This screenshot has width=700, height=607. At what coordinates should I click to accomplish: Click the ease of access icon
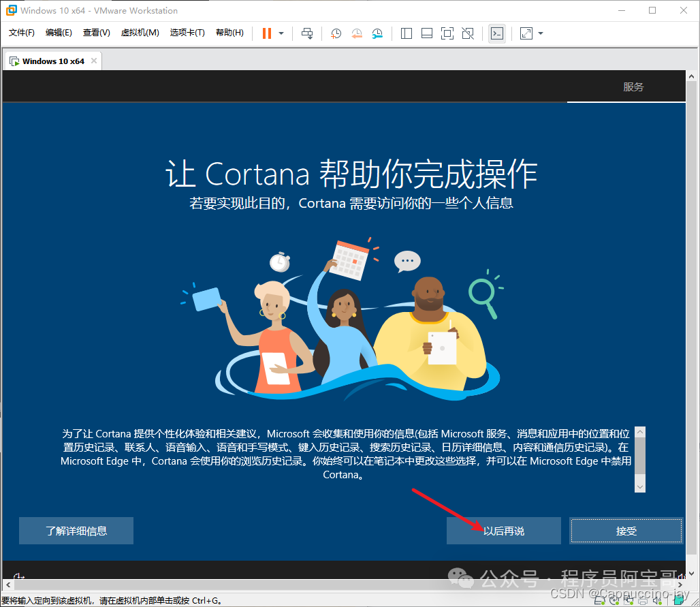tap(18, 576)
